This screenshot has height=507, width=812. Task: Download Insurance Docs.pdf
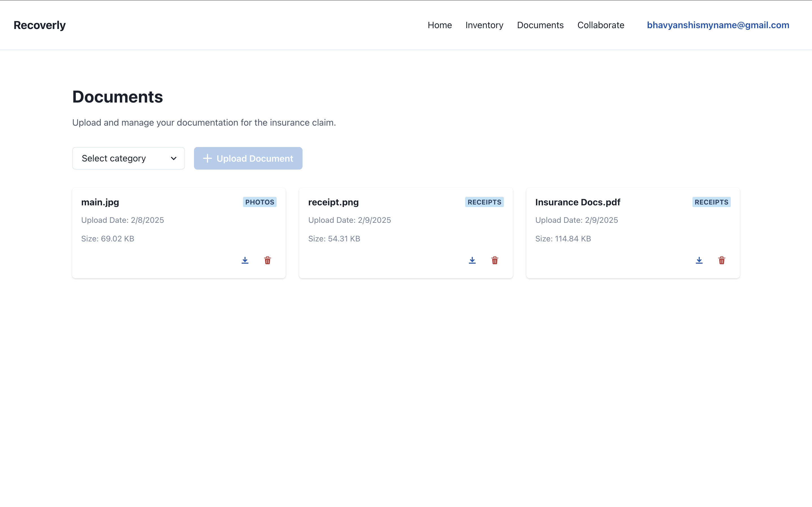[699, 260]
